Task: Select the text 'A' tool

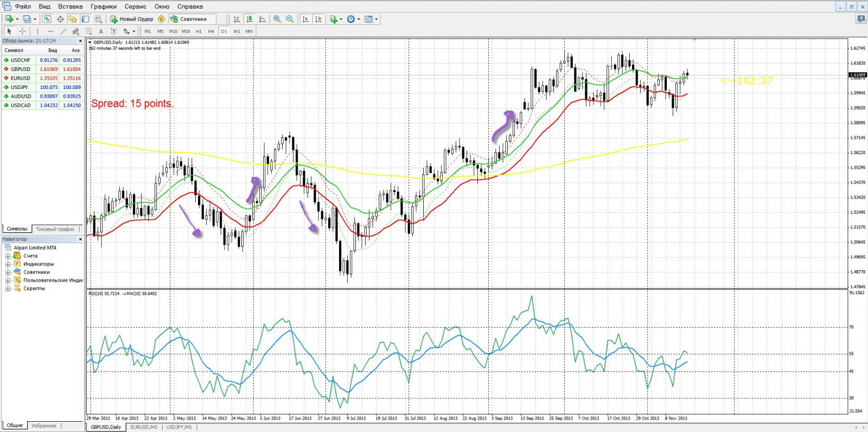Action: coord(101,31)
